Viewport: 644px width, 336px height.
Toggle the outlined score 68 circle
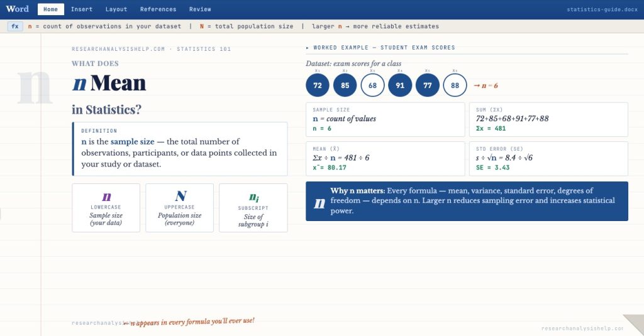click(372, 85)
